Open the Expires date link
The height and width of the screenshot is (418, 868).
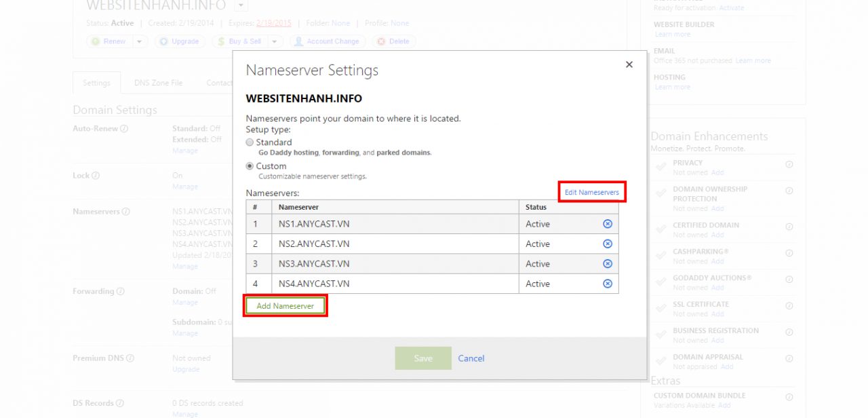pyautogui.click(x=274, y=23)
